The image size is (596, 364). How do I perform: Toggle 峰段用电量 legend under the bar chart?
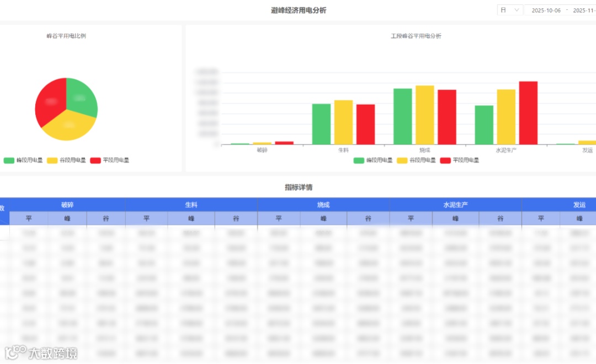[x=373, y=160]
